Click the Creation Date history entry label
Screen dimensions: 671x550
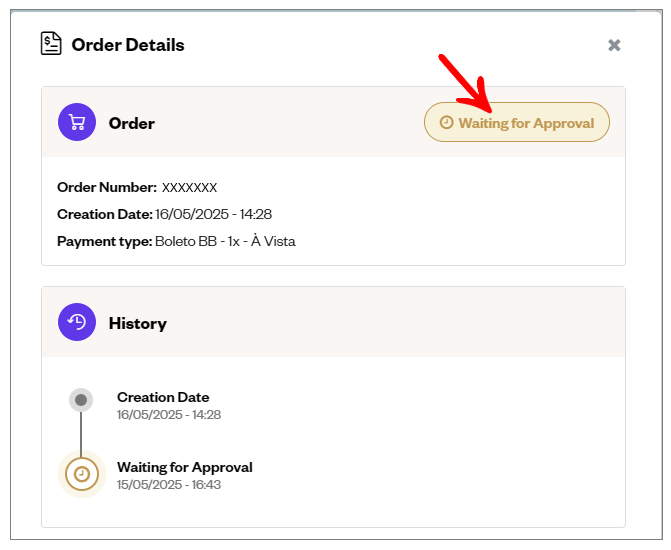tap(163, 397)
